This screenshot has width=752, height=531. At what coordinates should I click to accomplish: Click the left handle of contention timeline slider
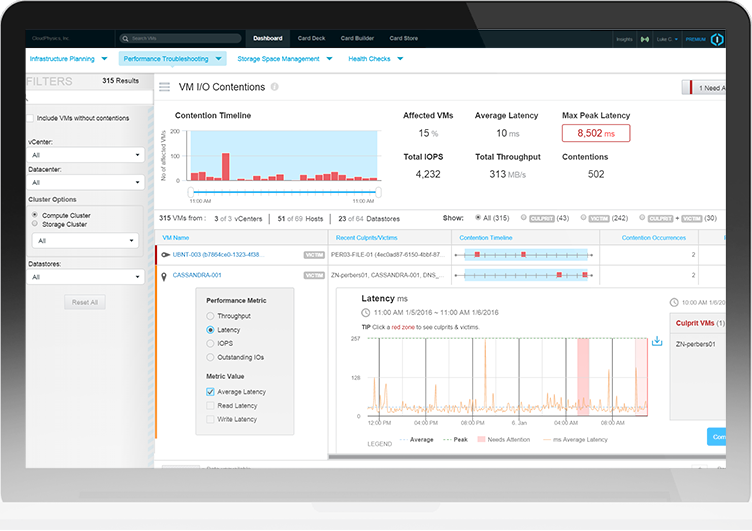190,191
